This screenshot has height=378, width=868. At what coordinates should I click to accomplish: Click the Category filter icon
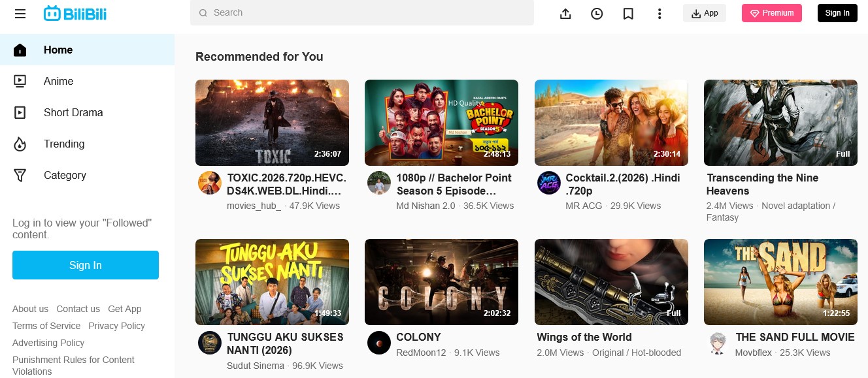pos(20,175)
